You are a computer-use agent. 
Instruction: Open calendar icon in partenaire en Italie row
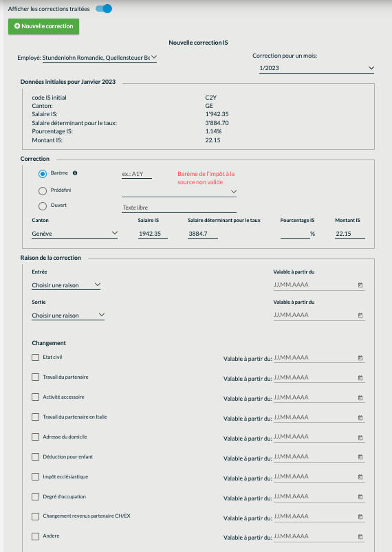360,418
